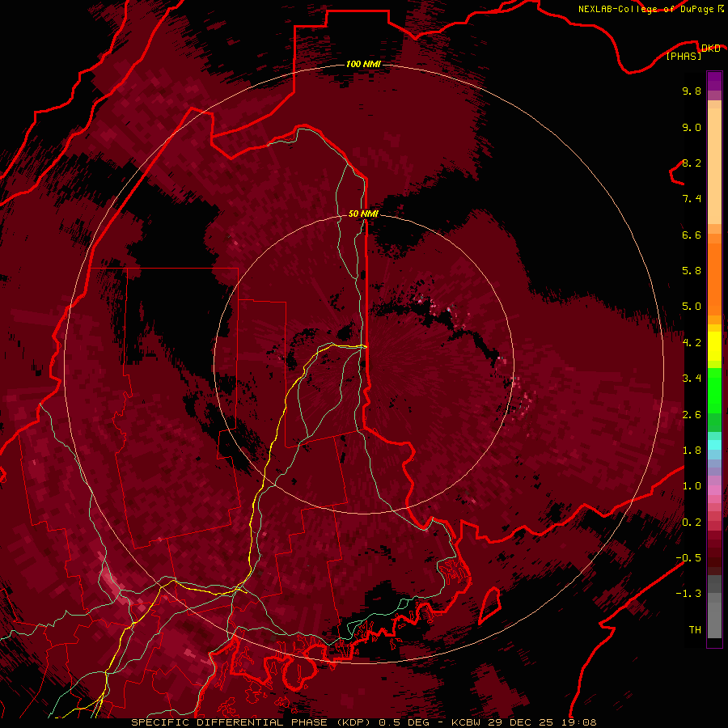The image size is (728, 728).
Task: Click the SPECIFIC DIFFERENTIAL PHASE (KDP) caption
Action: point(252,722)
